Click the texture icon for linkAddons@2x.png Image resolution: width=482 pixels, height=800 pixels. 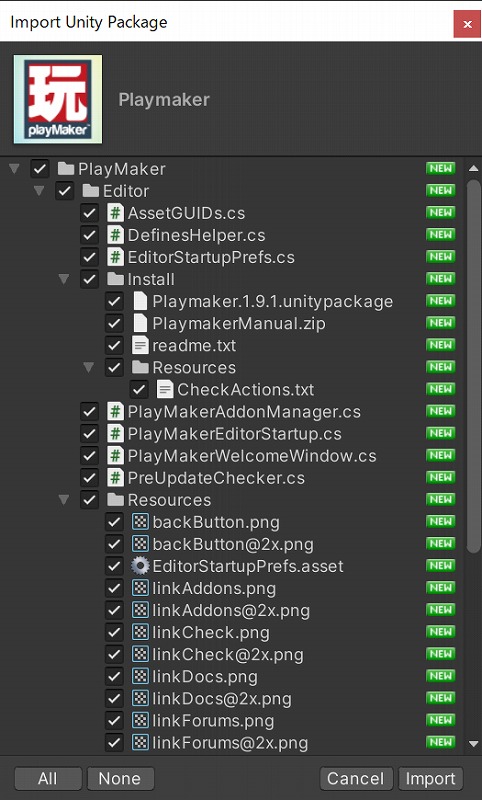pyautogui.click(x=140, y=610)
